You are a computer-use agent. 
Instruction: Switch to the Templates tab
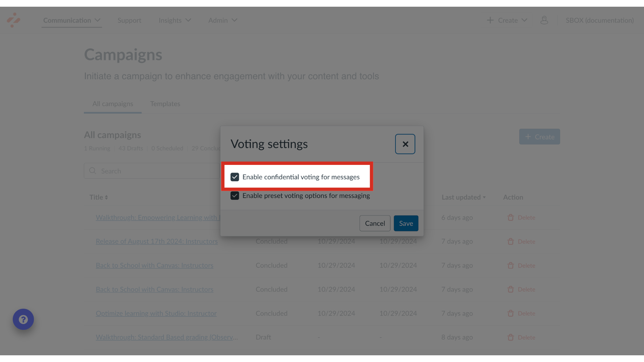pyautogui.click(x=165, y=104)
